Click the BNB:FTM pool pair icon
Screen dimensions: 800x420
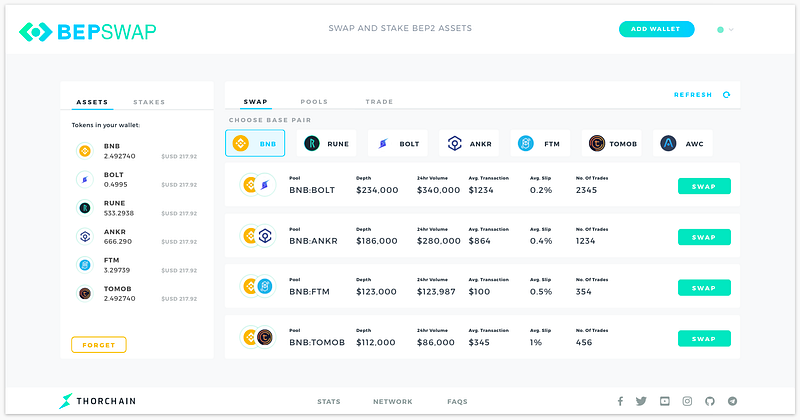[258, 286]
